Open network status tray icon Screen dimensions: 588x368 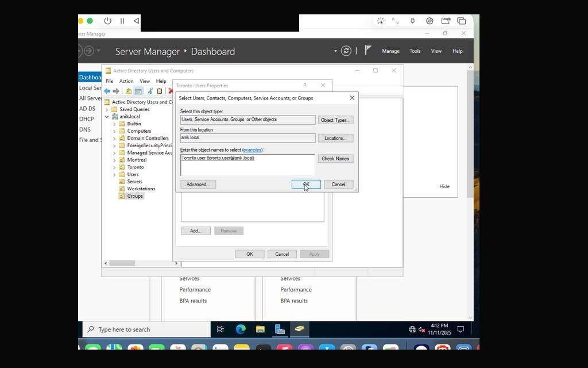(x=412, y=329)
